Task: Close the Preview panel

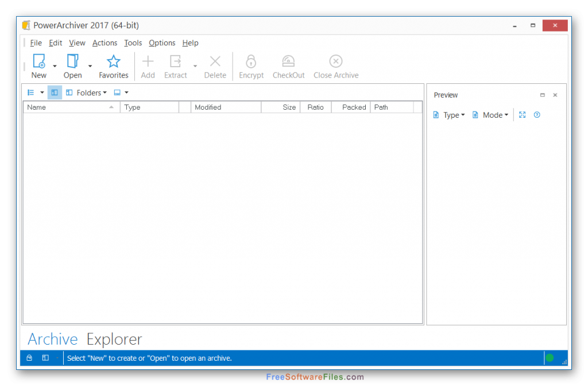Action: point(555,95)
